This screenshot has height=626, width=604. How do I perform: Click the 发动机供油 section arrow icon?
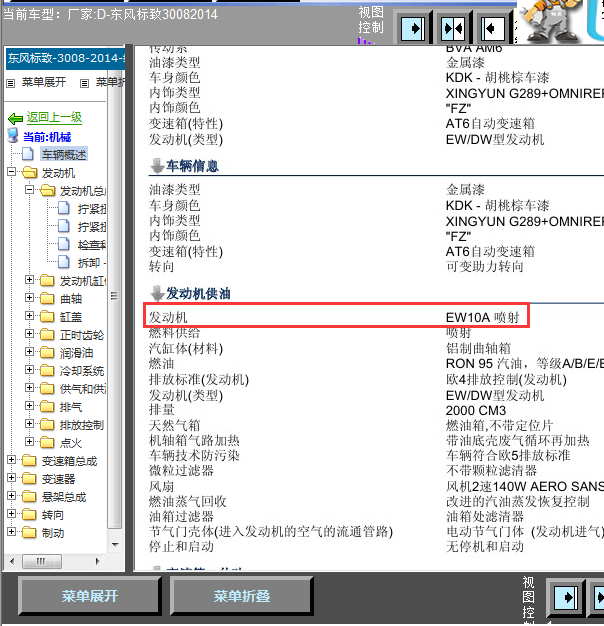pyautogui.click(x=157, y=294)
